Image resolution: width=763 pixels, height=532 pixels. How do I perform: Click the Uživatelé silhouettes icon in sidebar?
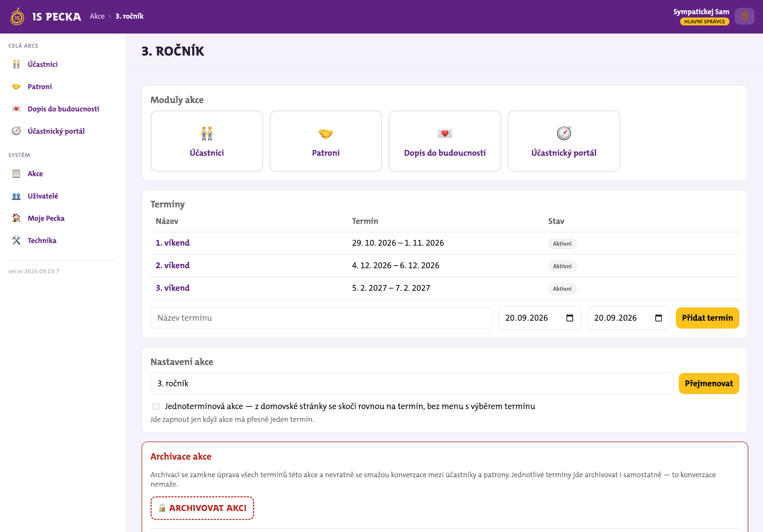click(16, 196)
